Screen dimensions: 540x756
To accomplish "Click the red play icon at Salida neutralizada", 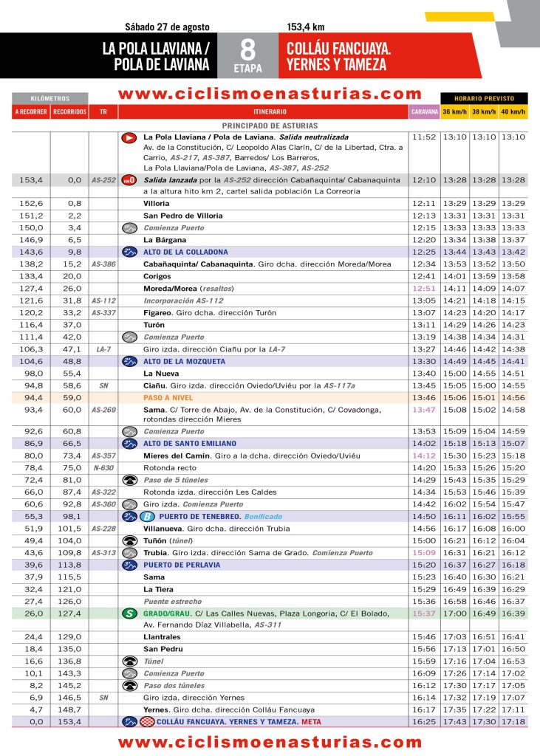I will [129, 138].
